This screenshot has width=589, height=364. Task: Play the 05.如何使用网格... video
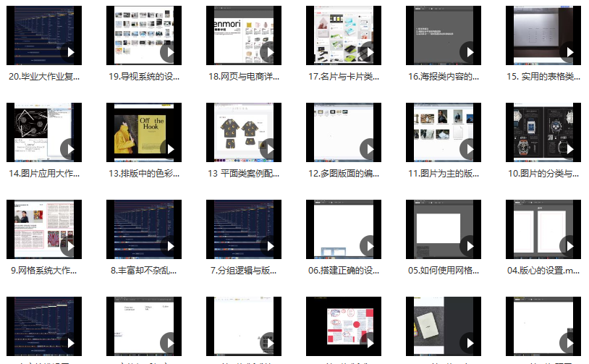click(x=470, y=247)
